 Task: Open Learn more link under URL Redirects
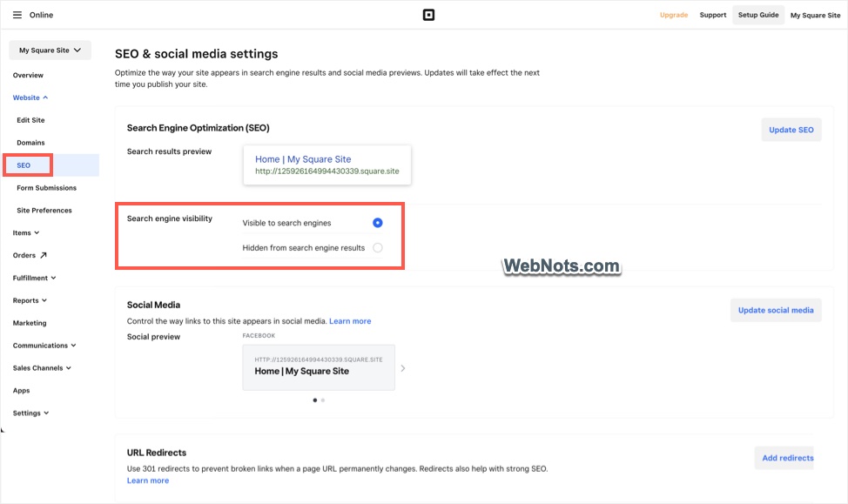pyautogui.click(x=148, y=480)
